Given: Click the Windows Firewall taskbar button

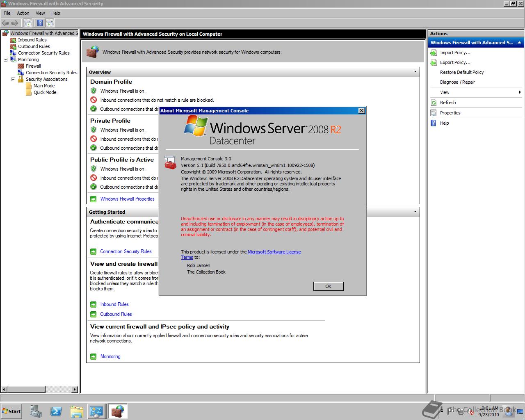Looking at the screenshot, I should [x=118, y=411].
